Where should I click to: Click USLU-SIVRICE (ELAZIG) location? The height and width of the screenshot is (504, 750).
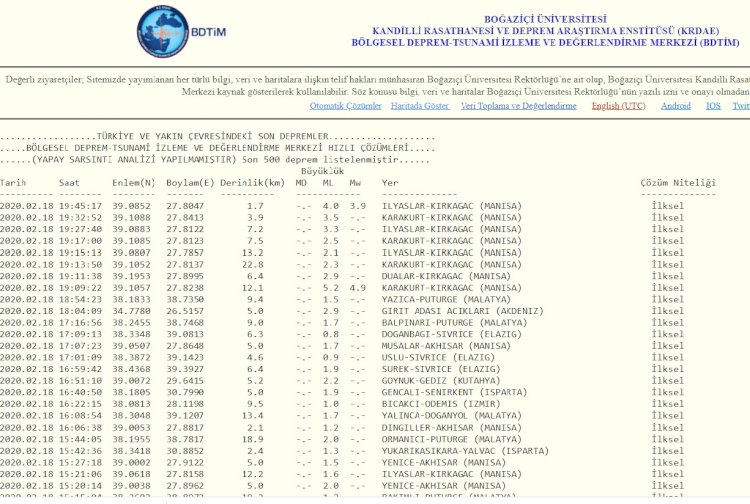click(x=438, y=358)
